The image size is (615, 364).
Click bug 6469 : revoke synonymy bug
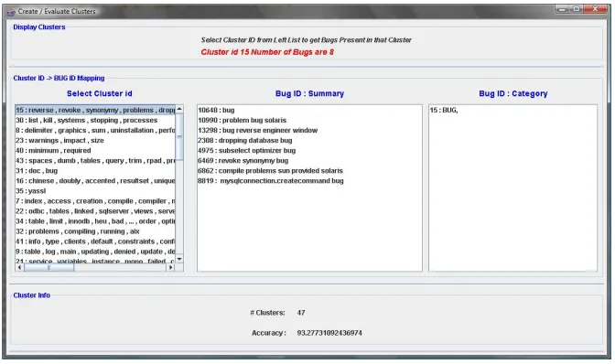[309, 161]
